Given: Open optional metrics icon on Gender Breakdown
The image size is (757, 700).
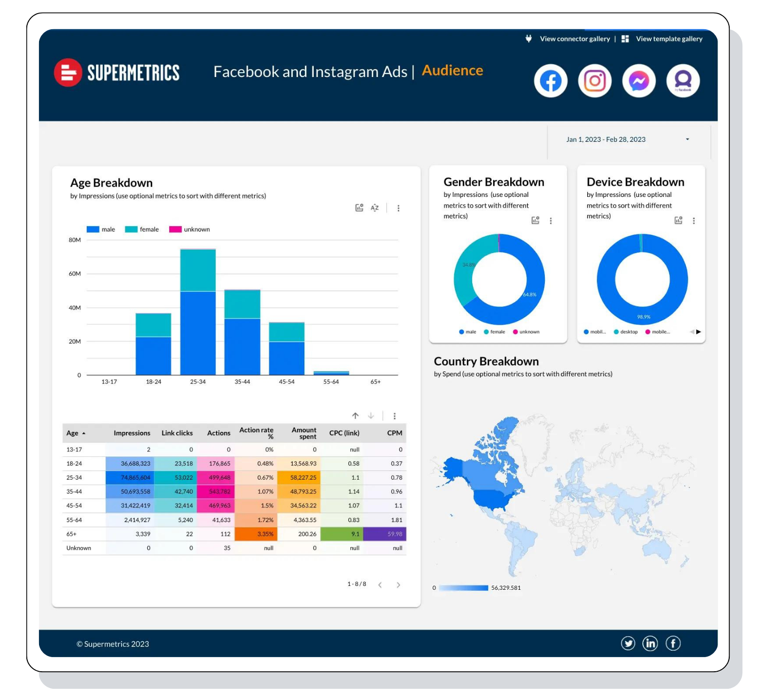Looking at the screenshot, I should coord(535,221).
